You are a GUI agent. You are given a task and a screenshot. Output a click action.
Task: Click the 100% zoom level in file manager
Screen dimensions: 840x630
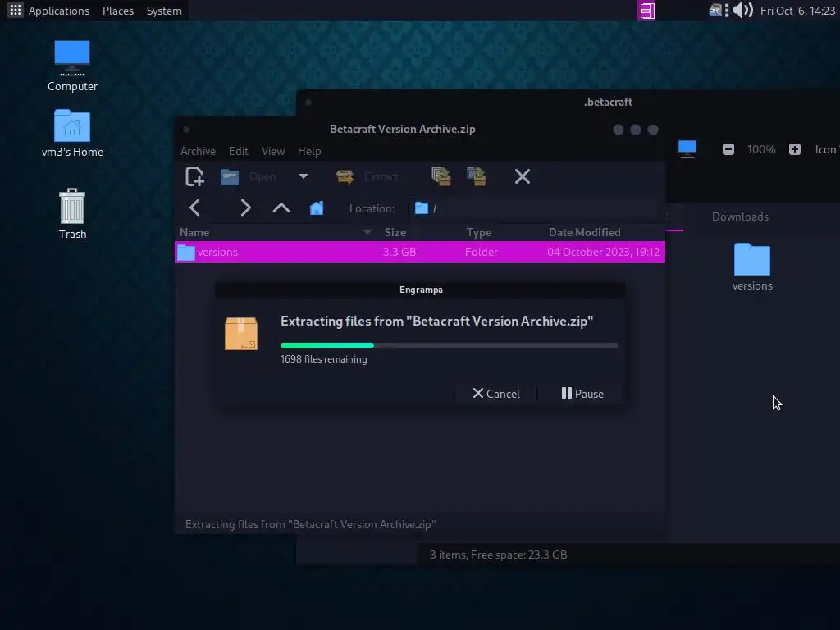[x=761, y=149]
